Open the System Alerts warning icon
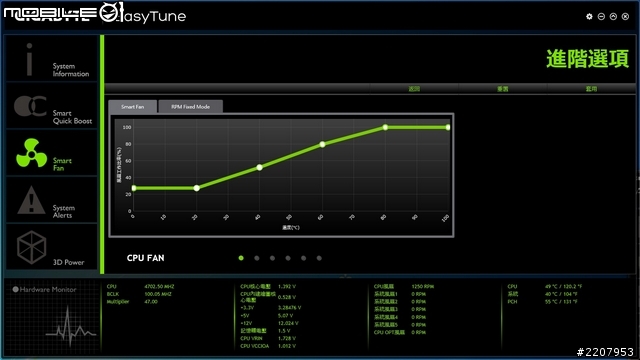Screen dimensions: 640x360 (31, 200)
